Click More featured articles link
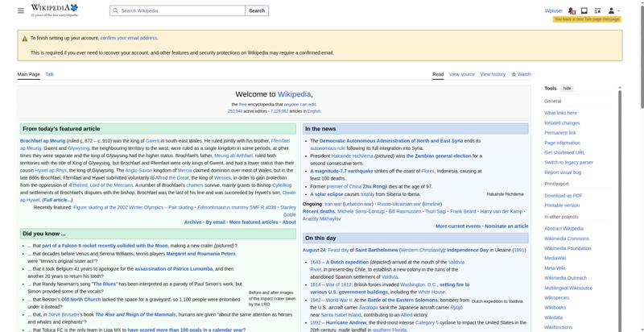 (254, 222)
